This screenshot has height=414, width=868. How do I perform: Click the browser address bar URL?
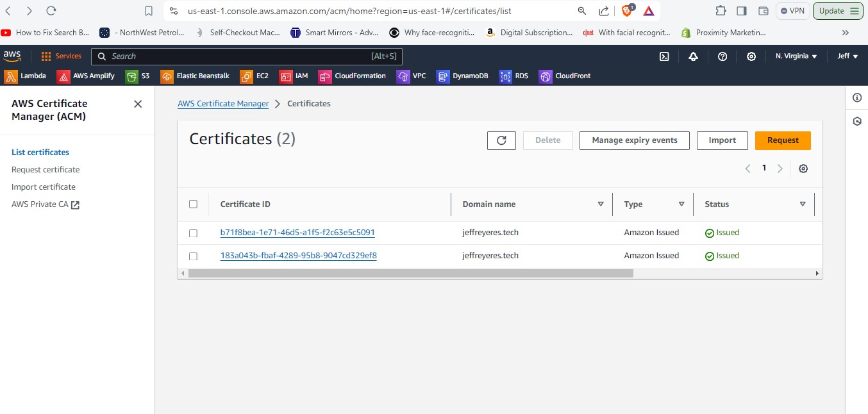coord(349,11)
